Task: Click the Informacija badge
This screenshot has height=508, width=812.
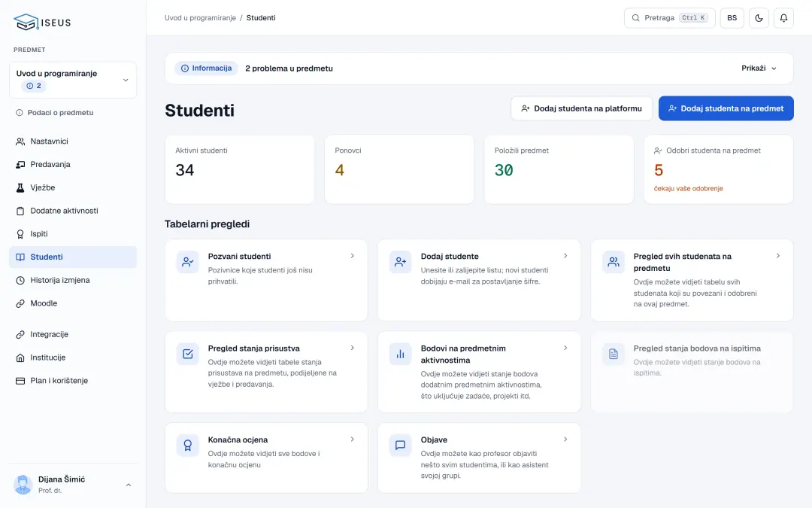Action: point(206,68)
